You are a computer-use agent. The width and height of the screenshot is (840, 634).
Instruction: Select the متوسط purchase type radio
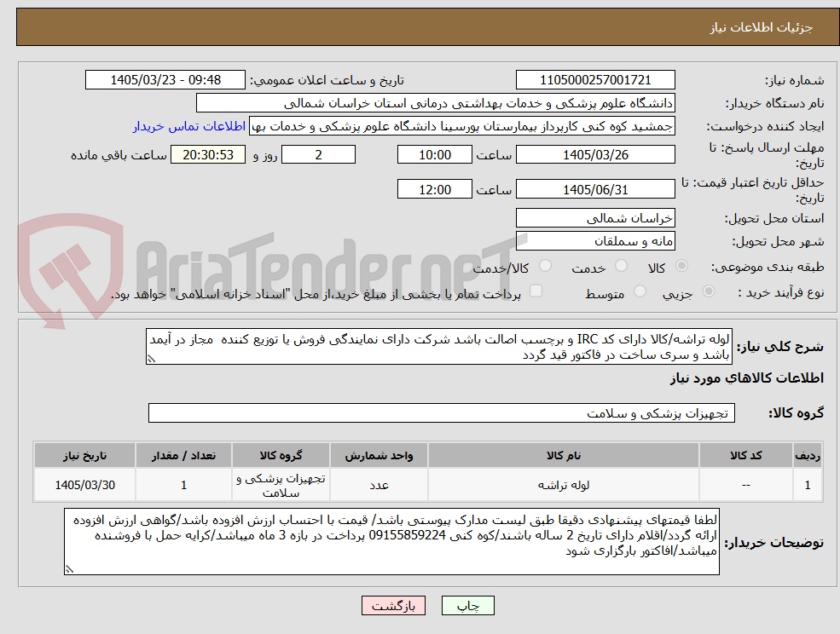[x=640, y=291]
